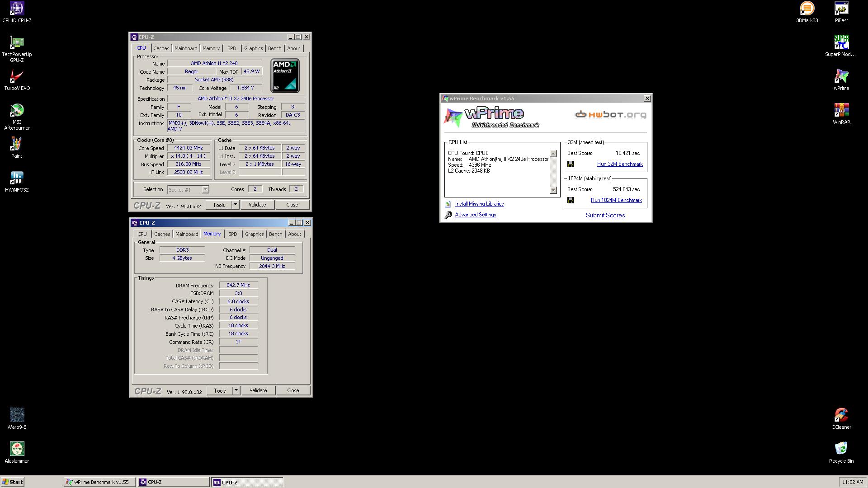Select Graphics tab in top CPU-Z
The height and width of the screenshot is (488, 868).
(x=253, y=48)
